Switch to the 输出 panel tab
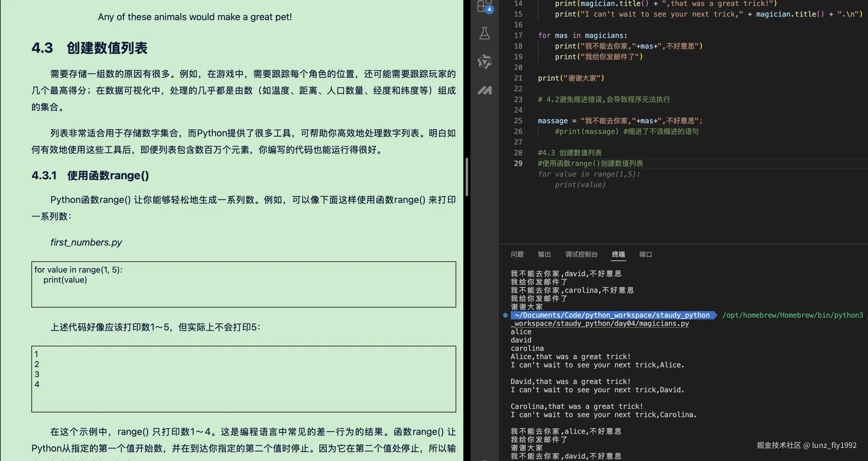Screen dimensions: 868x461 (544, 254)
